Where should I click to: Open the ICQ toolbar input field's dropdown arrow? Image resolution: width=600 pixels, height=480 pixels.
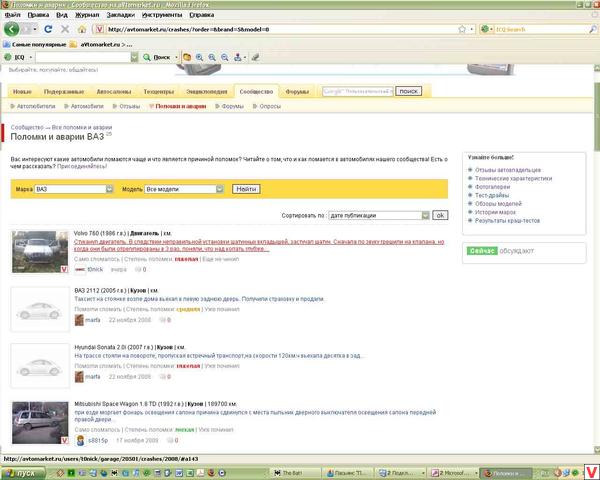134,57
